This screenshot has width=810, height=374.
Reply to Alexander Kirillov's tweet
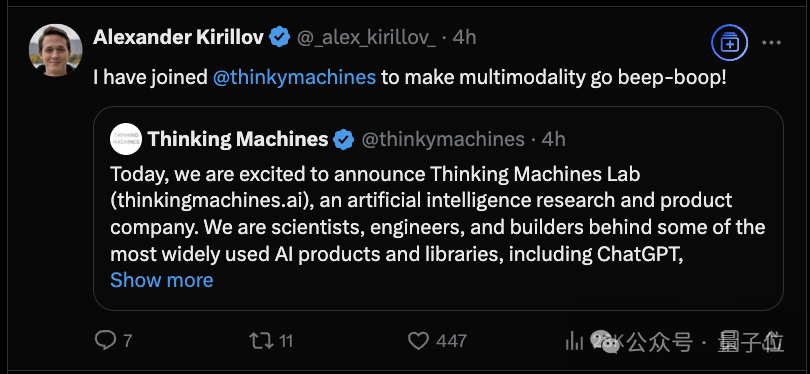(x=107, y=340)
